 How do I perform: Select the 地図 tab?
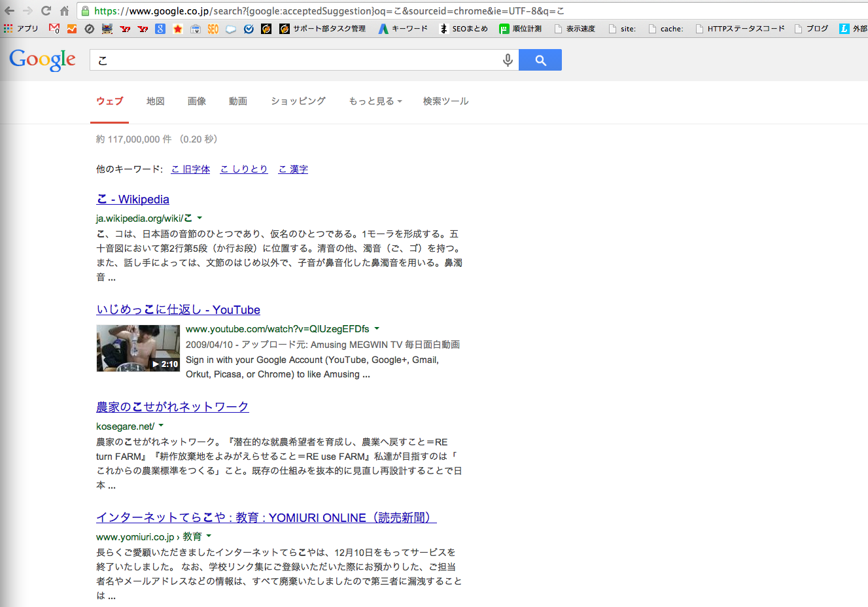click(155, 101)
